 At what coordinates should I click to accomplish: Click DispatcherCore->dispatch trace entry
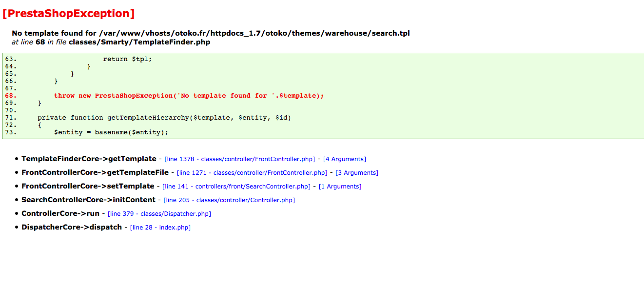[72, 227]
